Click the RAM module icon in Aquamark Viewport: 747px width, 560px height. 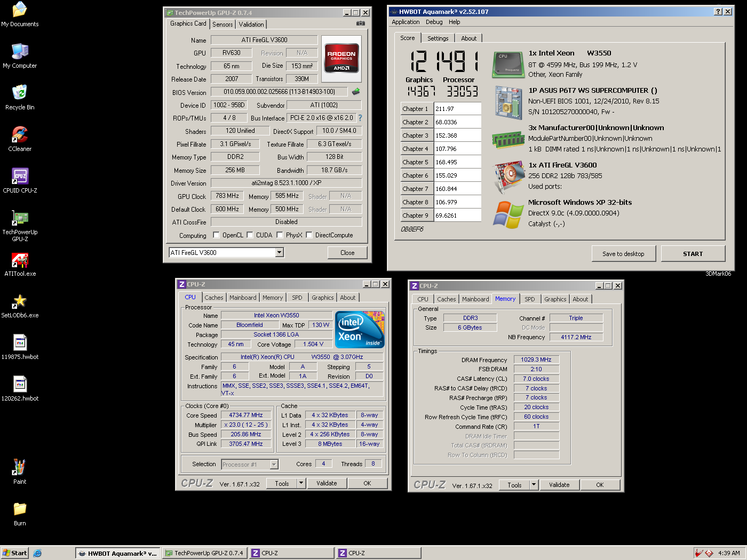(507, 140)
